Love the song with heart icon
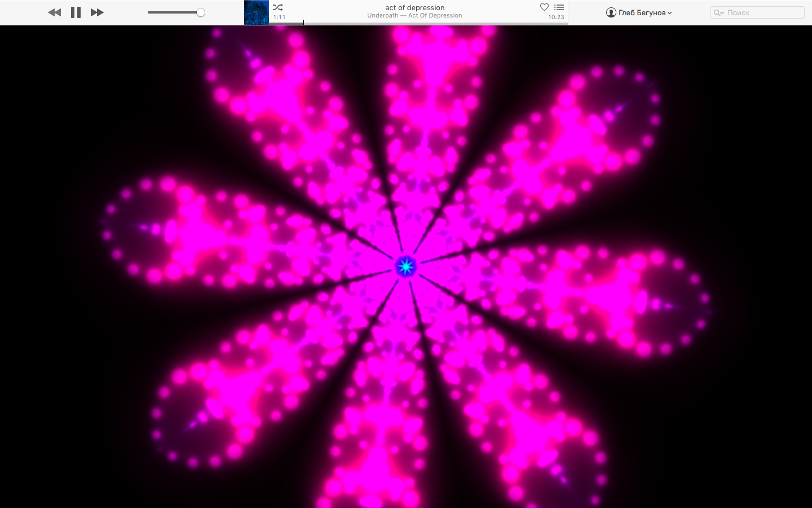812x508 pixels. click(x=544, y=7)
